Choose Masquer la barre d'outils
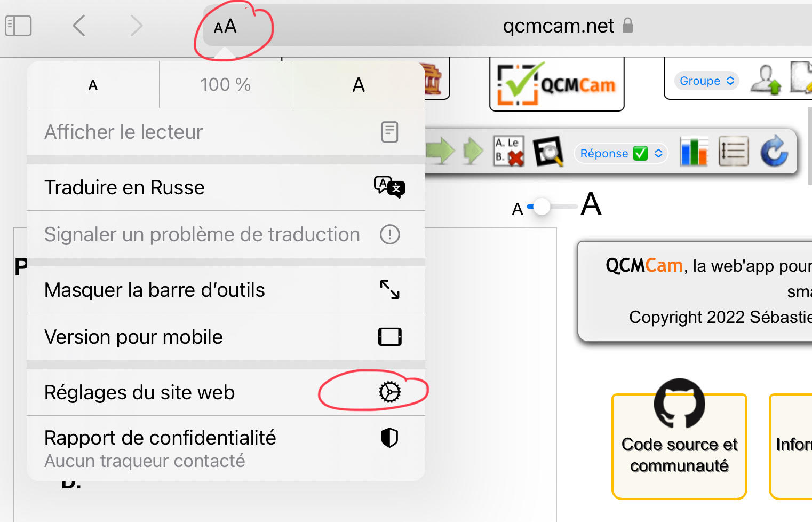This screenshot has width=812, height=522. 226,290
